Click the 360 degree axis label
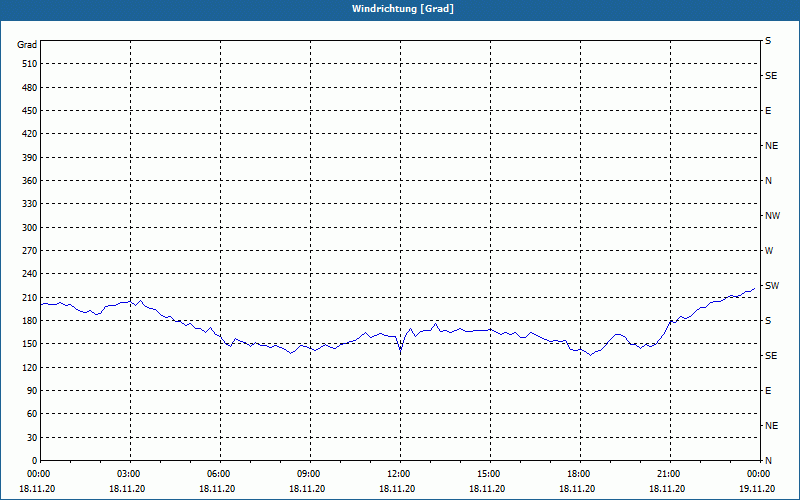This screenshot has width=800, height=500. [x=29, y=181]
